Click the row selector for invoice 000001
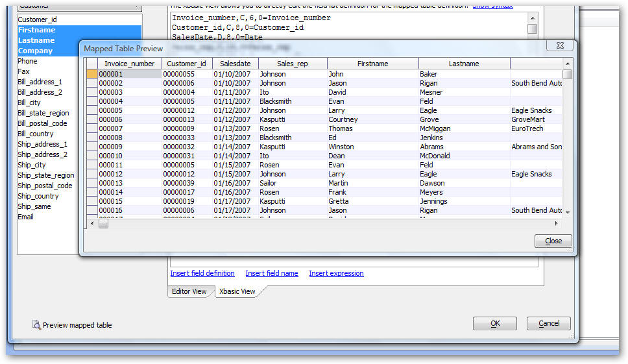This screenshot has height=364, width=628. (92, 74)
